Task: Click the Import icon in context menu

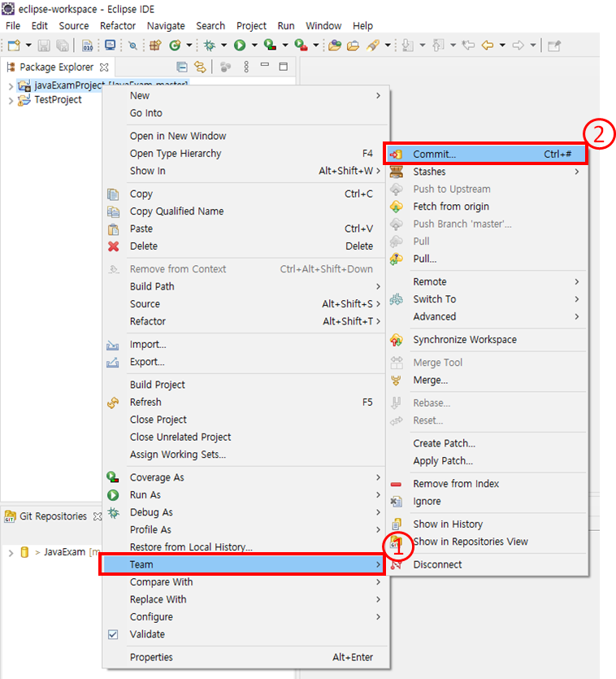Action: [112, 345]
